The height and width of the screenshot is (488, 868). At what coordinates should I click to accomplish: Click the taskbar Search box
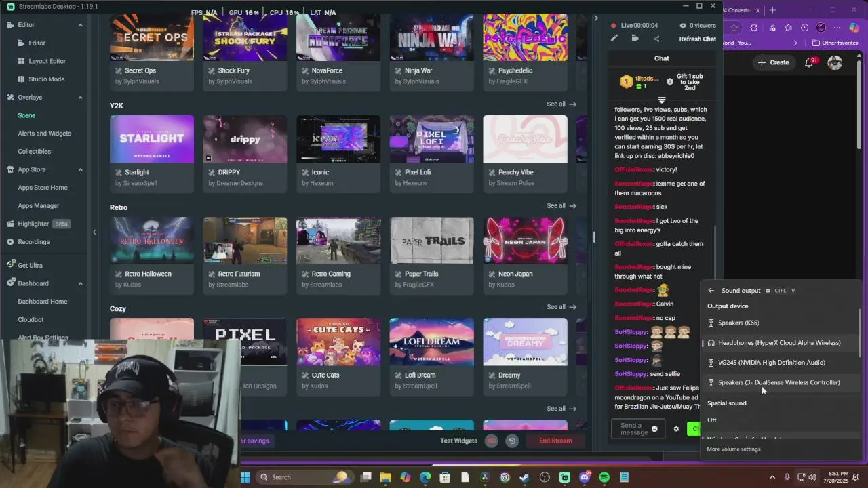tap(305, 477)
